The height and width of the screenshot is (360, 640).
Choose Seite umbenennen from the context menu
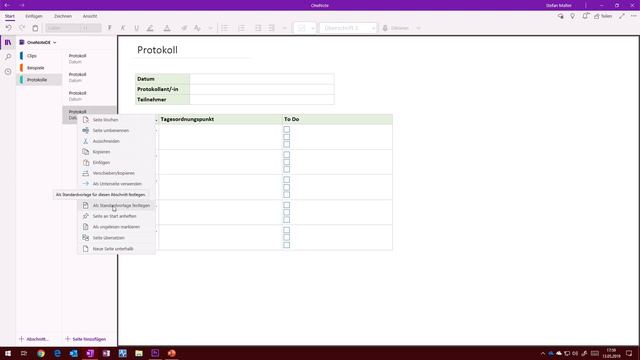116,130
